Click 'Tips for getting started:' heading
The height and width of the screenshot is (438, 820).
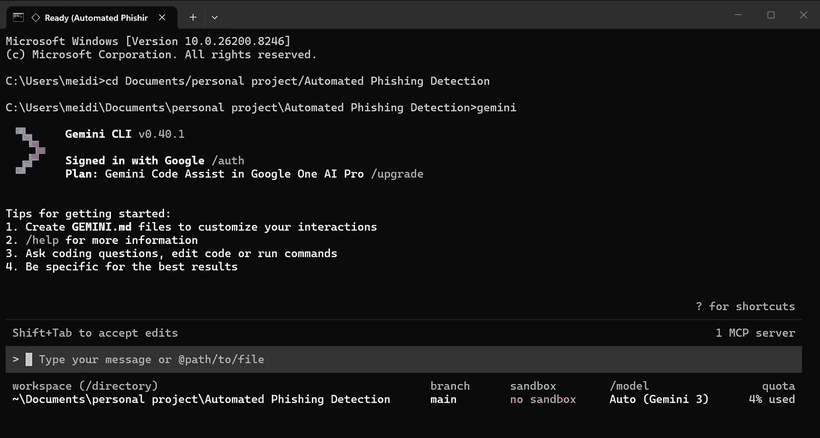coord(88,214)
